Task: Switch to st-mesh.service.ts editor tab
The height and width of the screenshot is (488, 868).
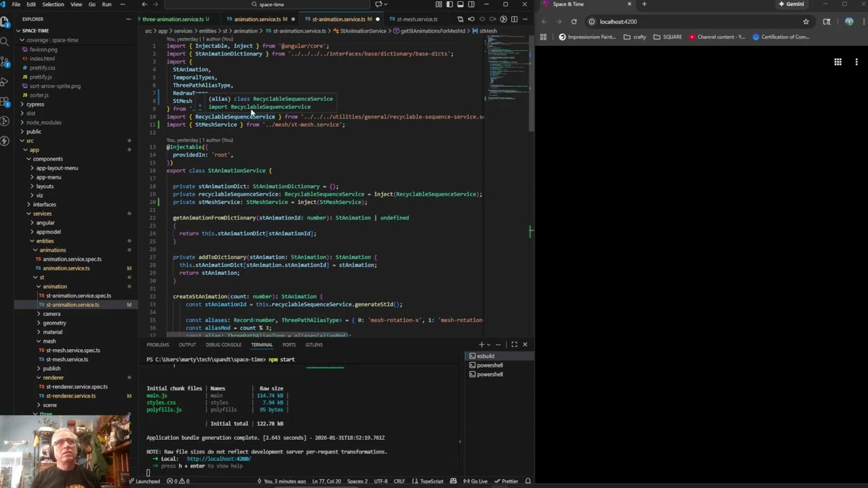Action: point(417,19)
